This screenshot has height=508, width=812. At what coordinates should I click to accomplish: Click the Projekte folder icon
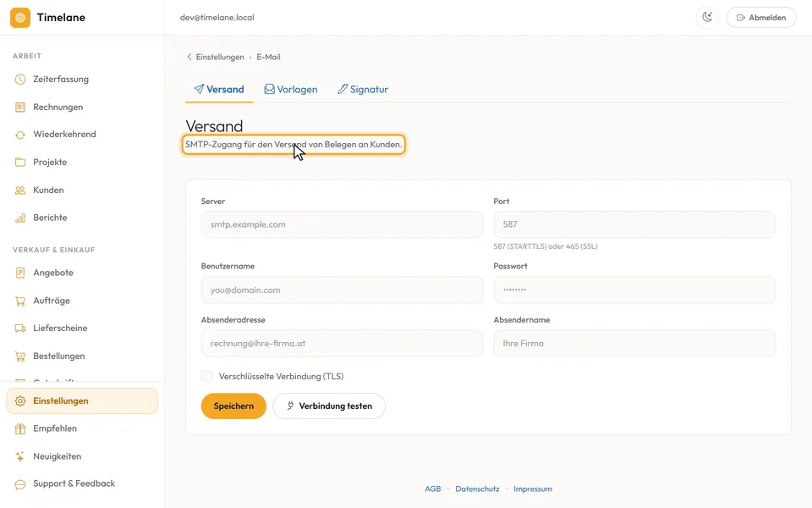(20, 163)
